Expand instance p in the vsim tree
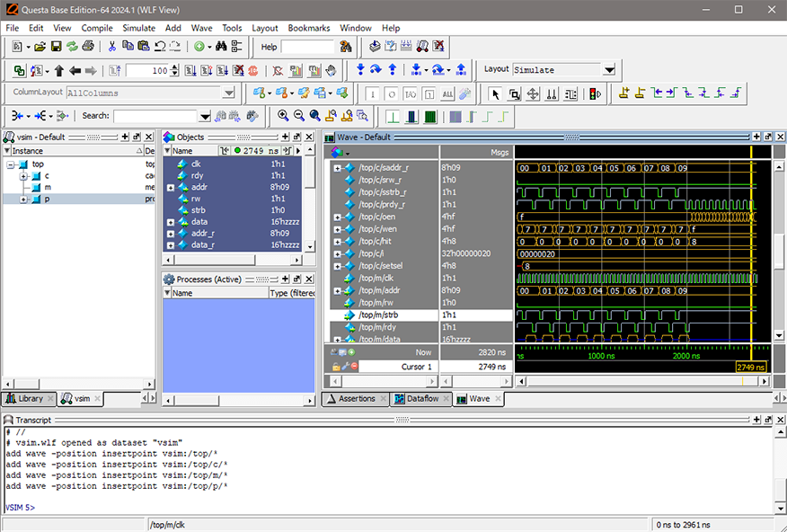This screenshot has height=532, width=787. 23,199
